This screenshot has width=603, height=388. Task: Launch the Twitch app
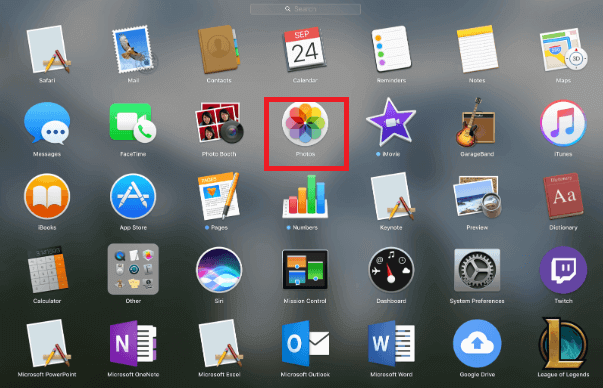563,270
